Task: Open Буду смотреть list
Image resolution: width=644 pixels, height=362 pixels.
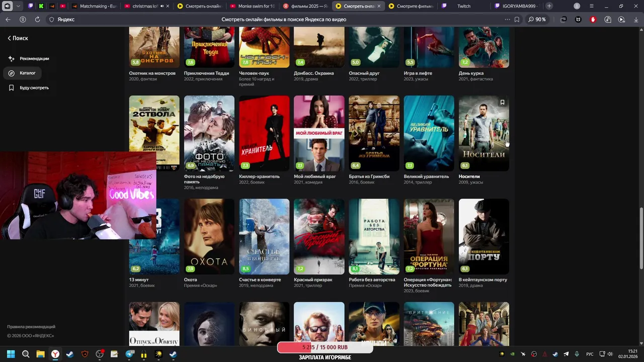Action: pyautogui.click(x=29, y=87)
